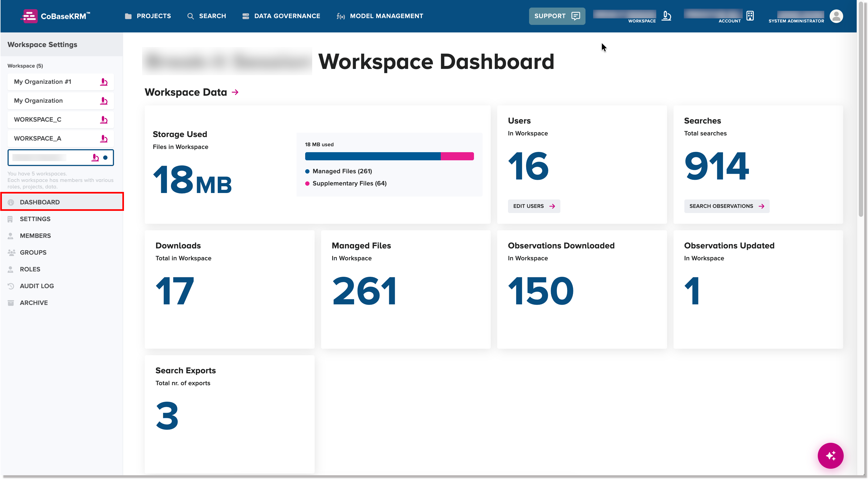Viewport: 868px width, 479px height.
Task: Open the Search menu item
Action: point(206,16)
